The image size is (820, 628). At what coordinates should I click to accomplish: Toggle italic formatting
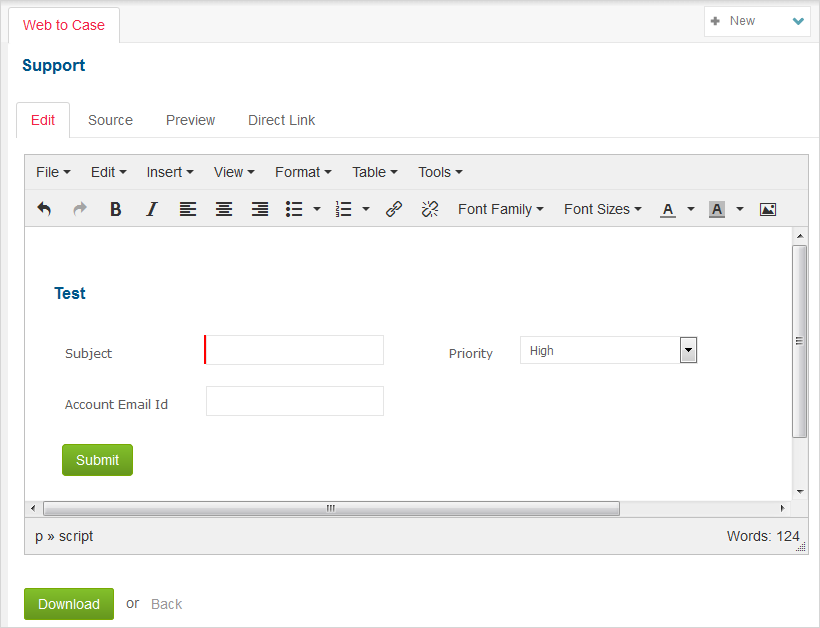pos(152,209)
